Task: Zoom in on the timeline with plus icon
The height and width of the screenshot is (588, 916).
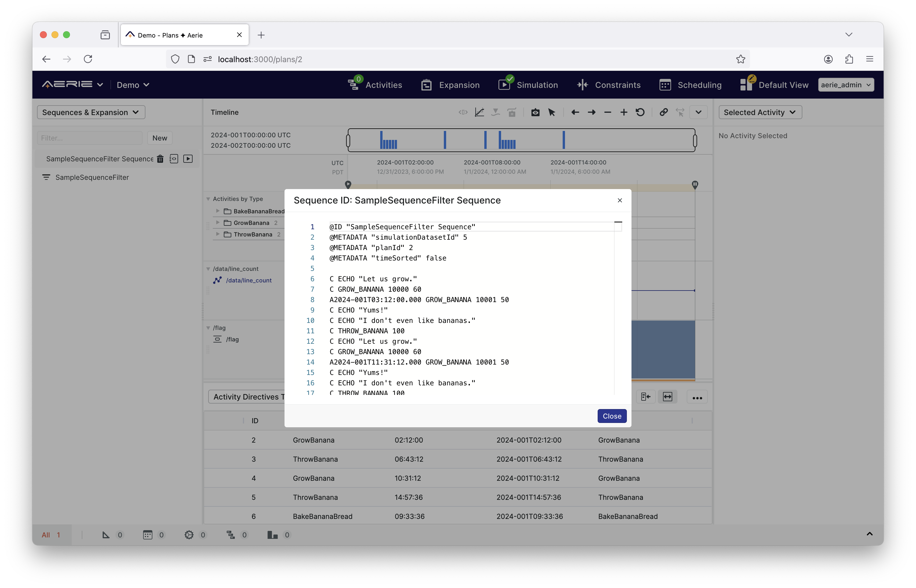Action: [623, 112]
